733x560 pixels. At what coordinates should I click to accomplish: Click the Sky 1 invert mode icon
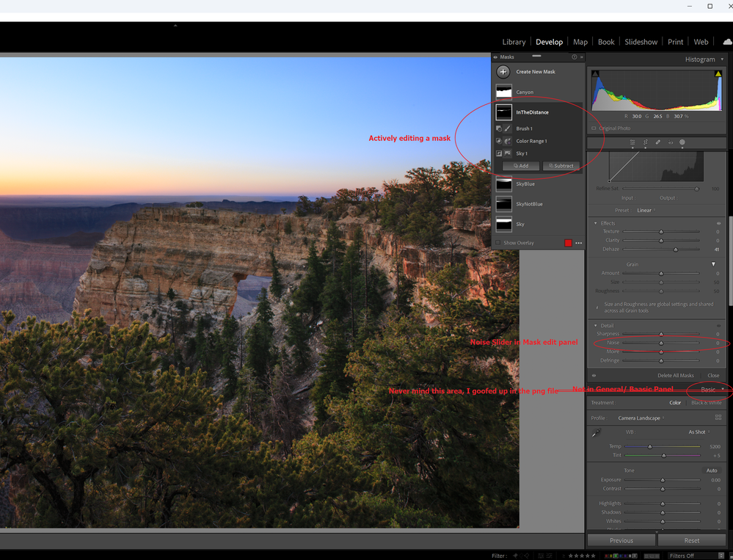click(499, 153)
